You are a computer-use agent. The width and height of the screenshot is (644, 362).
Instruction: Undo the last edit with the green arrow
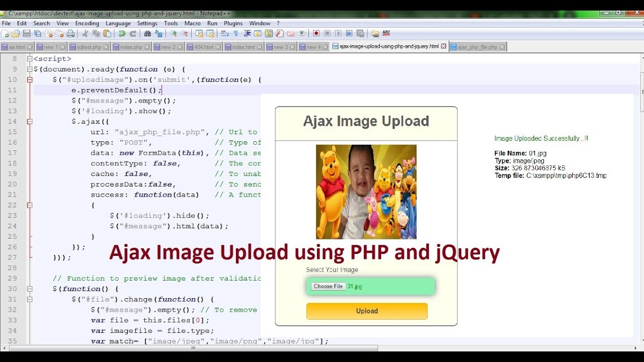[122, 34]
